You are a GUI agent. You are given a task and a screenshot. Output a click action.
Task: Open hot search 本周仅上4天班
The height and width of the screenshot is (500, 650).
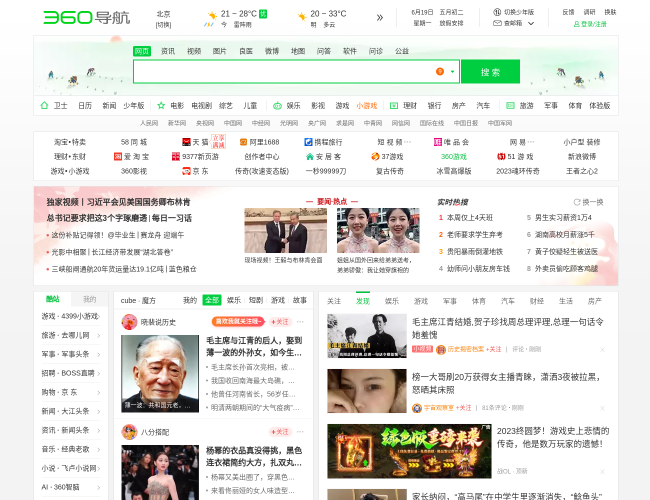pyautogui.click(x=470, y=218)
